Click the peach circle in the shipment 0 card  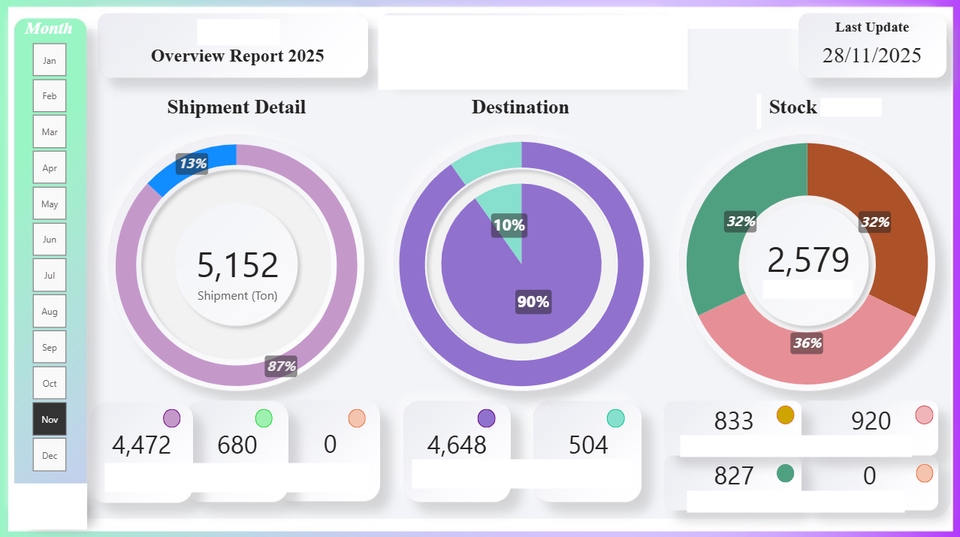pyautogui.click(x=357, y=418)
